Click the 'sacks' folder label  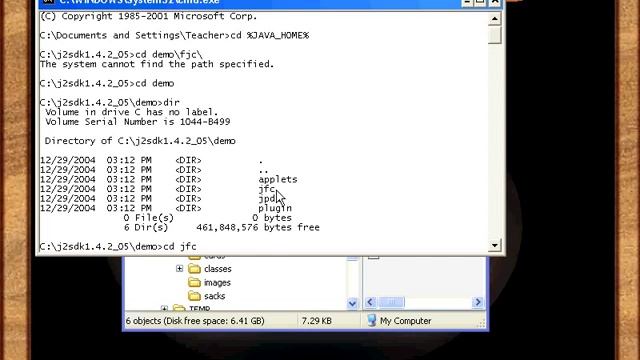214,296
